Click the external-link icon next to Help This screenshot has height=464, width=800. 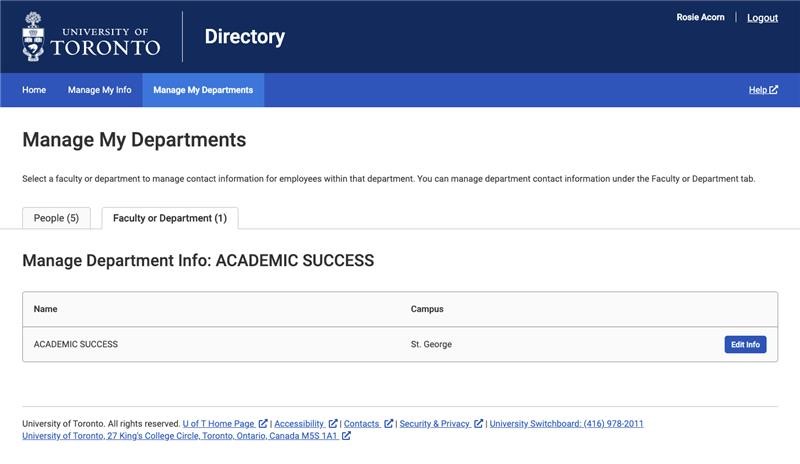[773, 89]
